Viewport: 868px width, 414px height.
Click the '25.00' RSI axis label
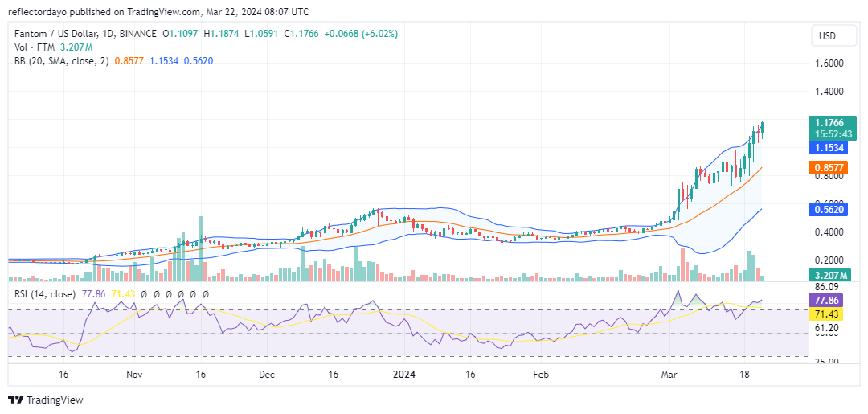pos(827,362)
